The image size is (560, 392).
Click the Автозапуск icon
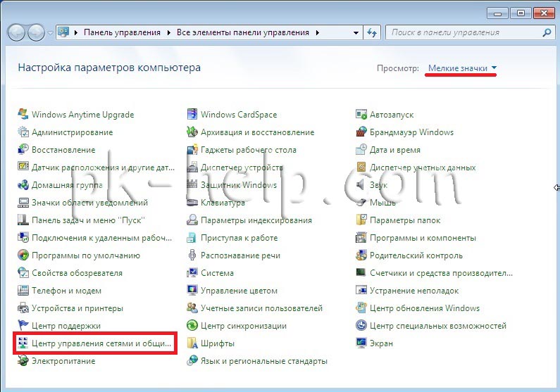[x=361, y=115]
